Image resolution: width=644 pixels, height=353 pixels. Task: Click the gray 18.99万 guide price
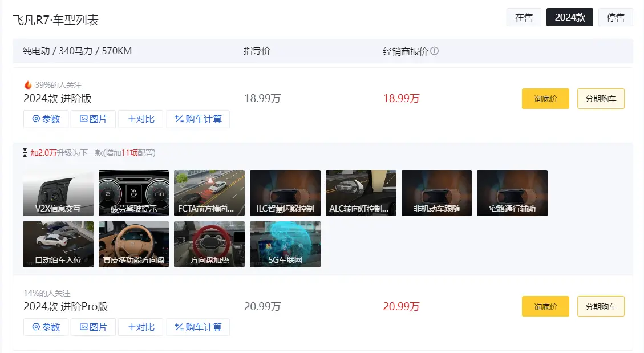262,99
